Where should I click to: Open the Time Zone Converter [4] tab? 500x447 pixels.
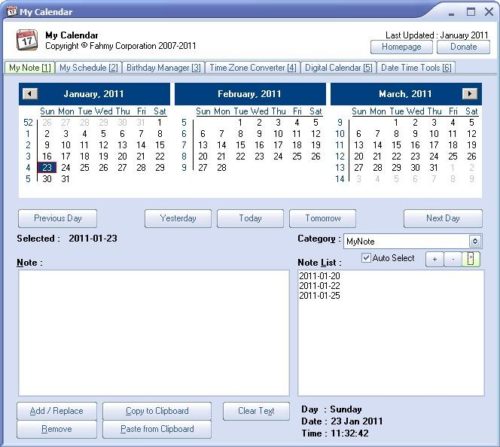pos(253,68)
